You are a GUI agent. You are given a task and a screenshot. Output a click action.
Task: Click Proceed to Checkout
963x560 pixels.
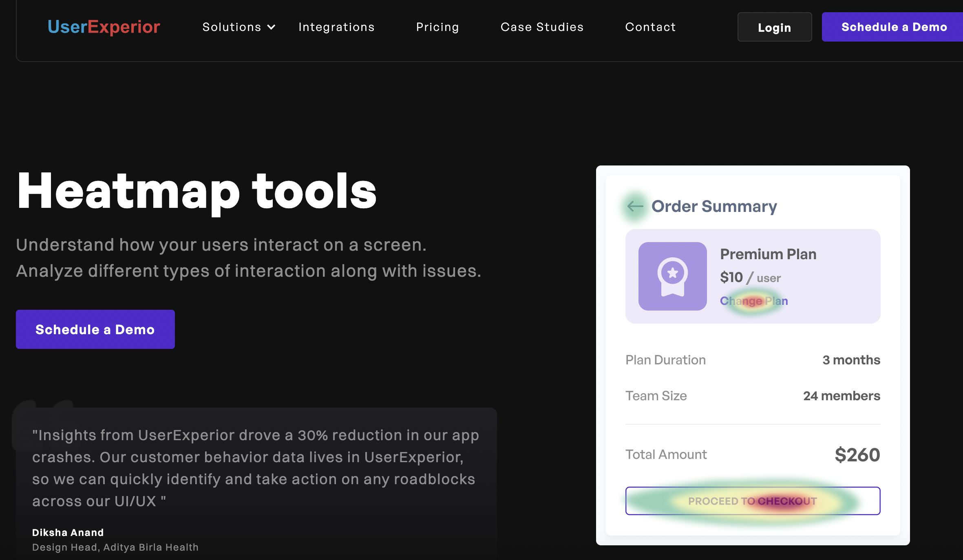point(753,501)
